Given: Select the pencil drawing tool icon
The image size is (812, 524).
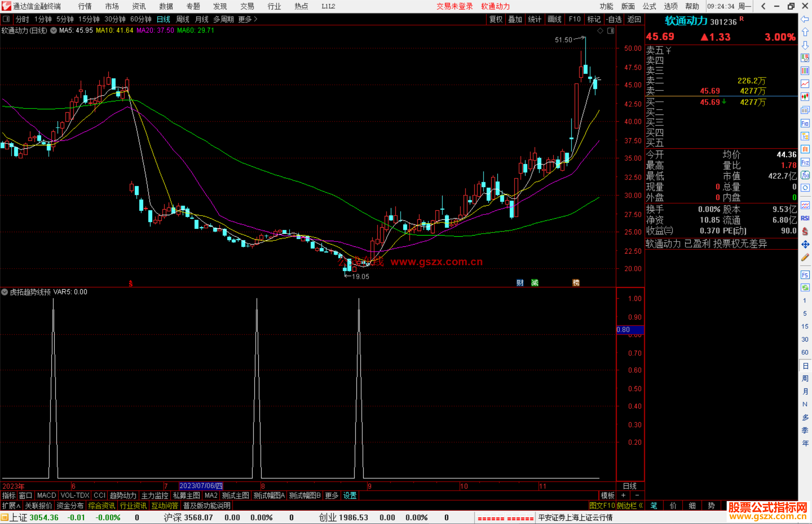Looking at the screenshot, I should pos(805,258).
